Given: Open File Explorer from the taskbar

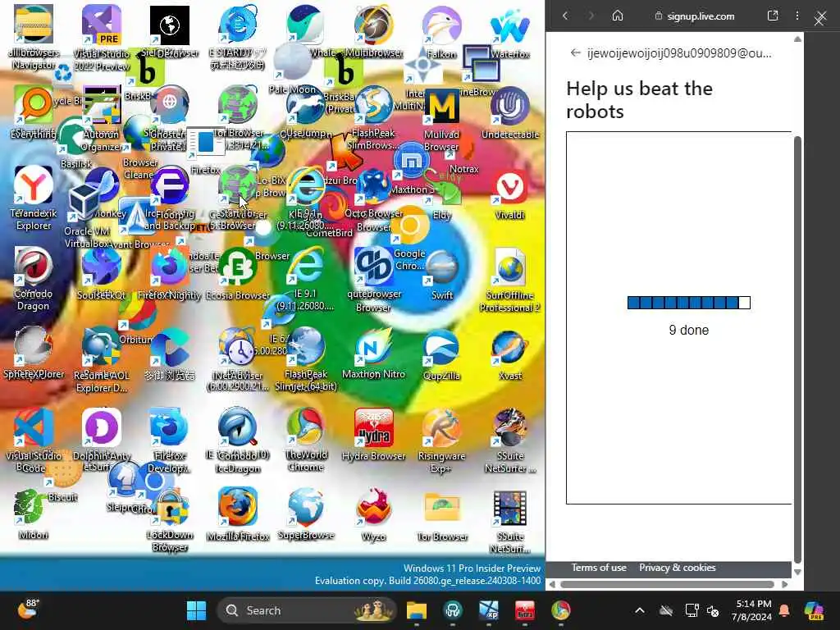Looking at the screenshot, I should coord(416,610).
